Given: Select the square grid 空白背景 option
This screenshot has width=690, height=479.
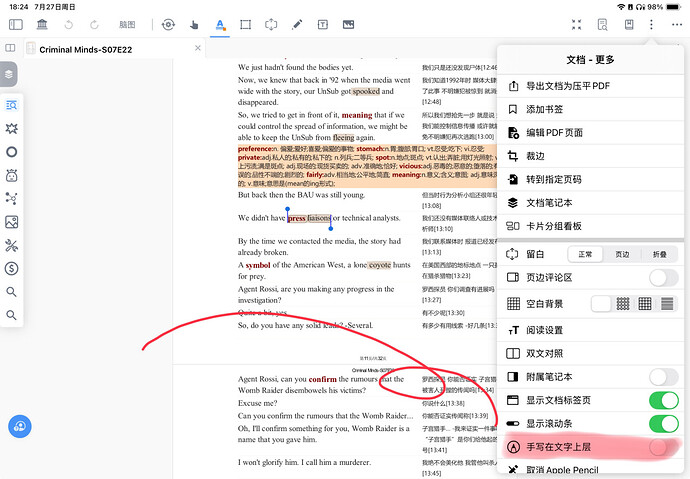Looking at the screenshot, I should coord(645,303).
